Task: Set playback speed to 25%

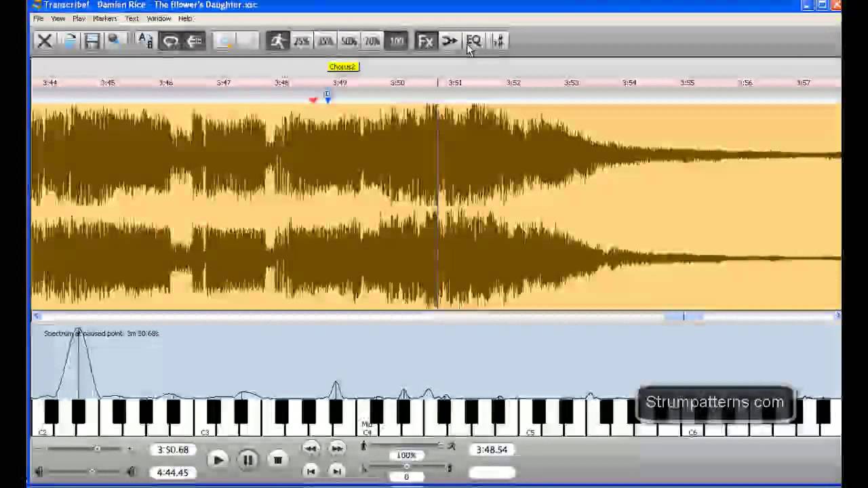Action: (x=301, y=41)
